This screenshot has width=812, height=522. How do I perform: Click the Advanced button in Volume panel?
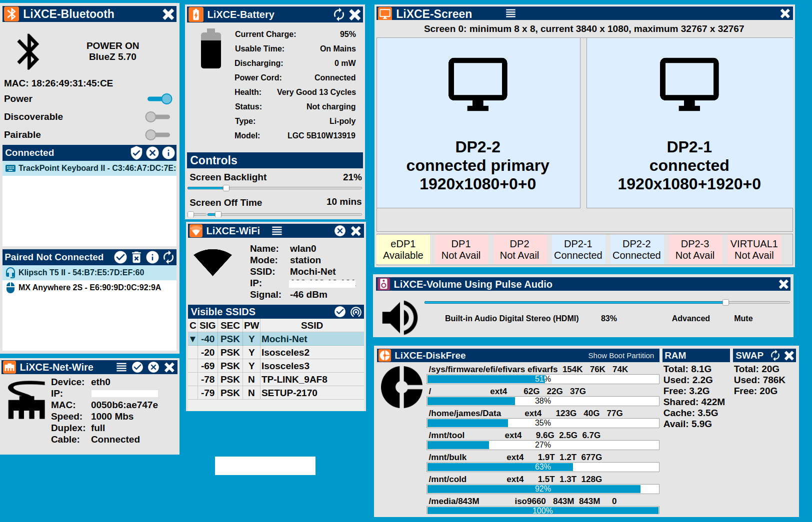(x=690, y=319)
